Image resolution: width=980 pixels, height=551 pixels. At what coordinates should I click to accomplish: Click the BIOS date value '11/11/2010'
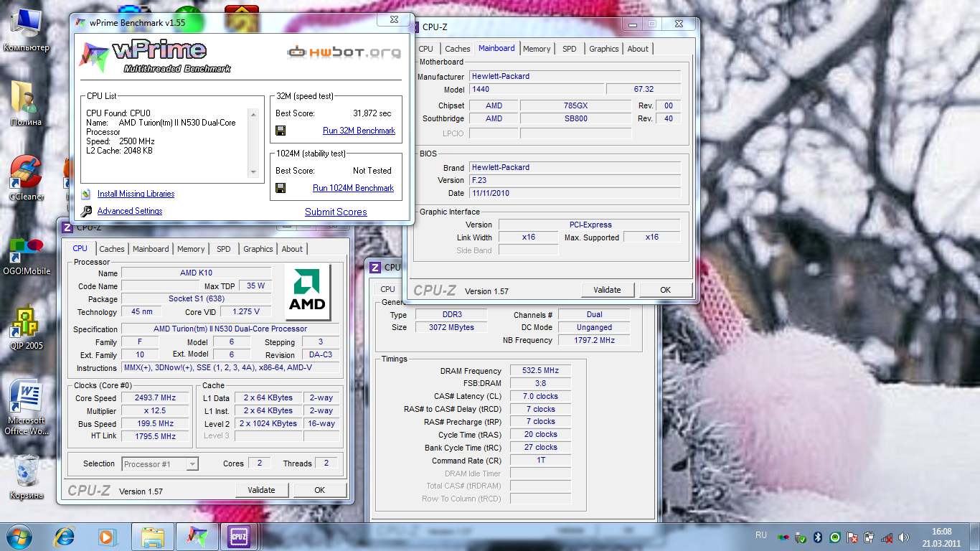(575, 193)
